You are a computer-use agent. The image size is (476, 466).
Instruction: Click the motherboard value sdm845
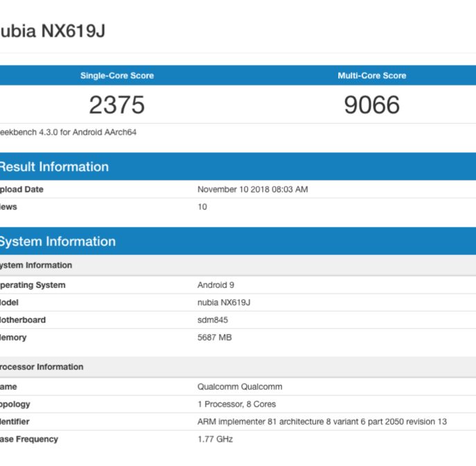pos(213,320)
